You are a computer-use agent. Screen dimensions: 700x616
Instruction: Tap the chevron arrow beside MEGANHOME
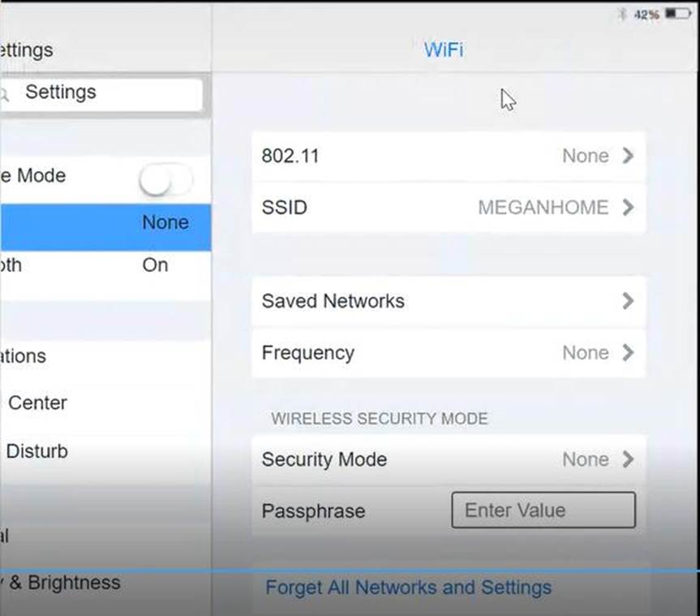pyautogui.click(x=627, y=208)
